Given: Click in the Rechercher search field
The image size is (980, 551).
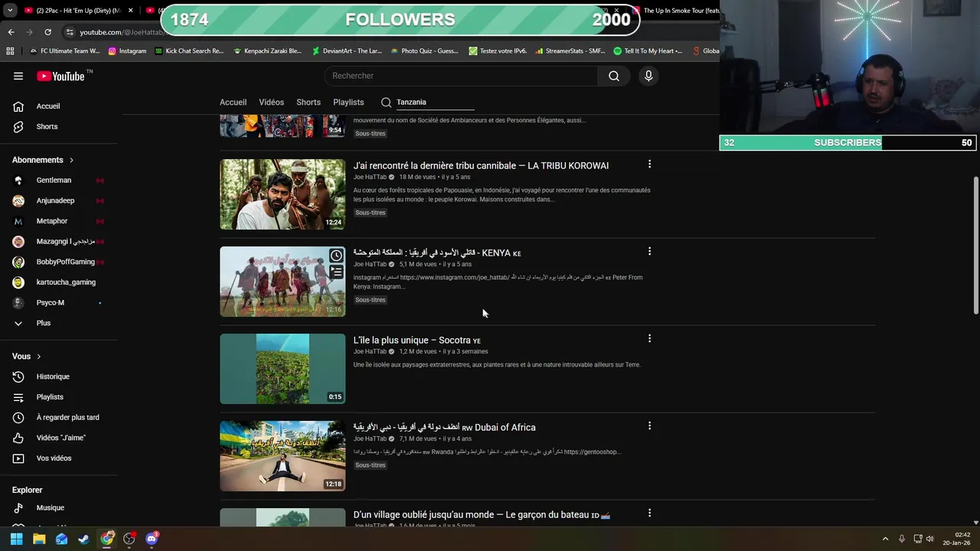Looking at the screenshot, I should click(x=462, y=76).
